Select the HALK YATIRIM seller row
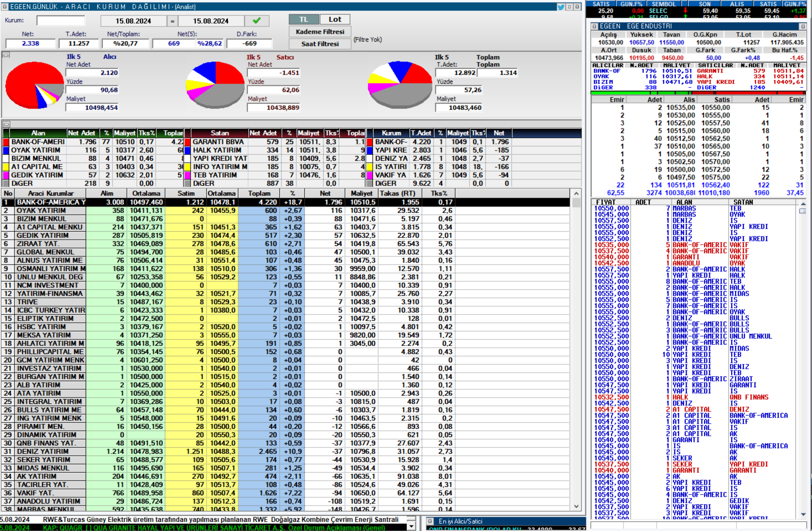812x531 pixels. pyautogui.click(x=275, y=150)
